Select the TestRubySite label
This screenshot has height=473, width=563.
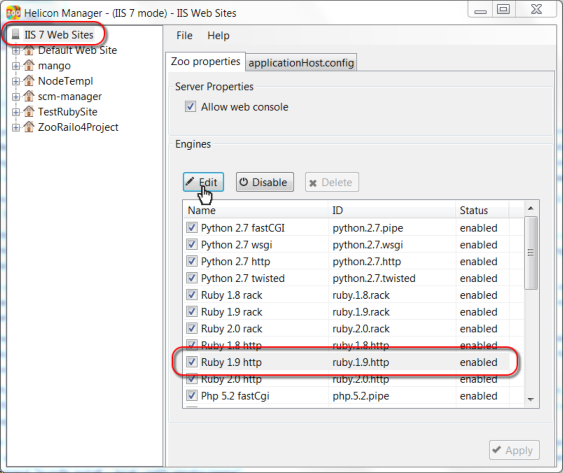click(68, 112)
